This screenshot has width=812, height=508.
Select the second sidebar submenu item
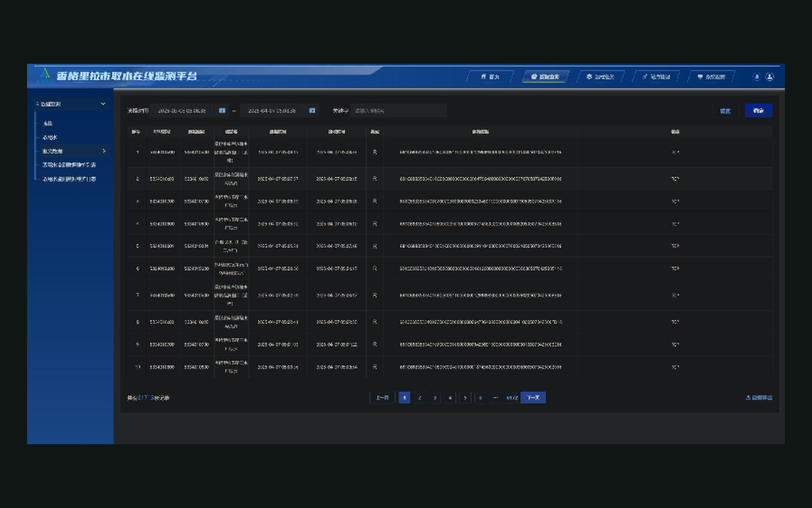point(50,137)
